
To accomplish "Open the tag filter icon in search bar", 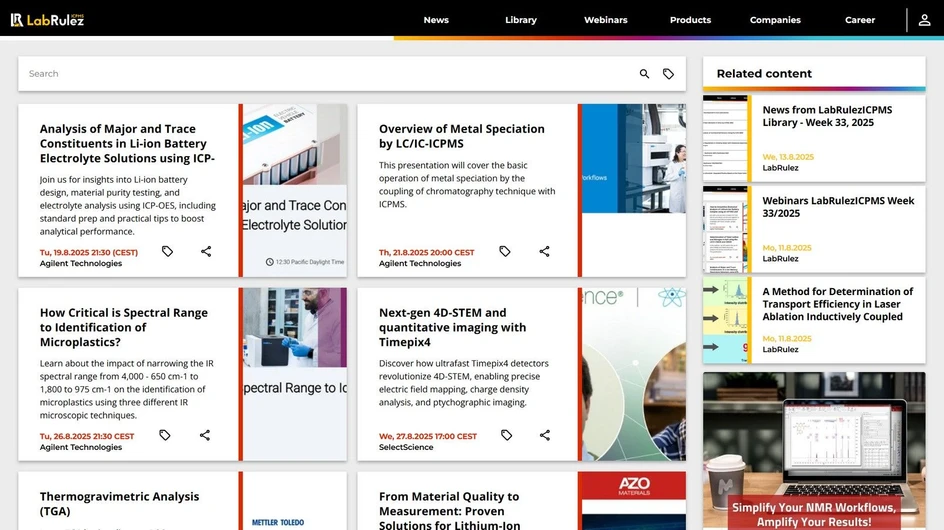I will (x=669, y=74).
